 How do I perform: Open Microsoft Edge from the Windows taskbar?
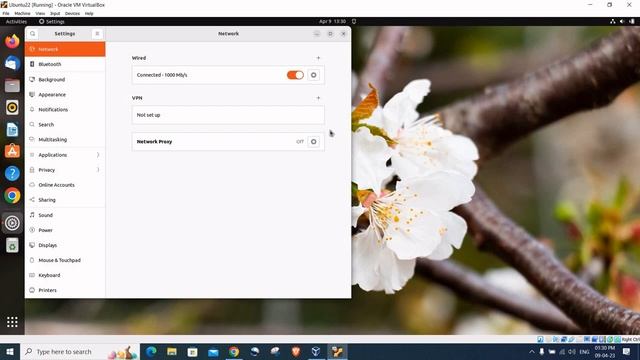click(x=151, y=351)
